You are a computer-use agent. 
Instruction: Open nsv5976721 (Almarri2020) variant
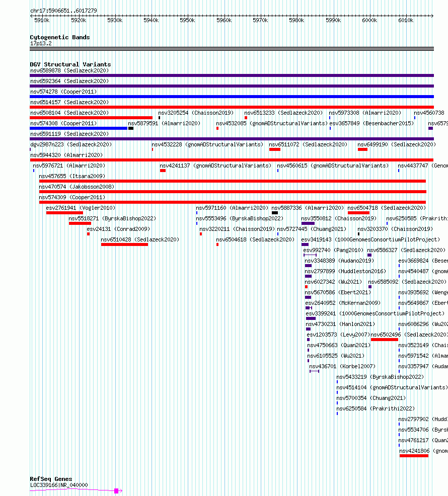69,166
